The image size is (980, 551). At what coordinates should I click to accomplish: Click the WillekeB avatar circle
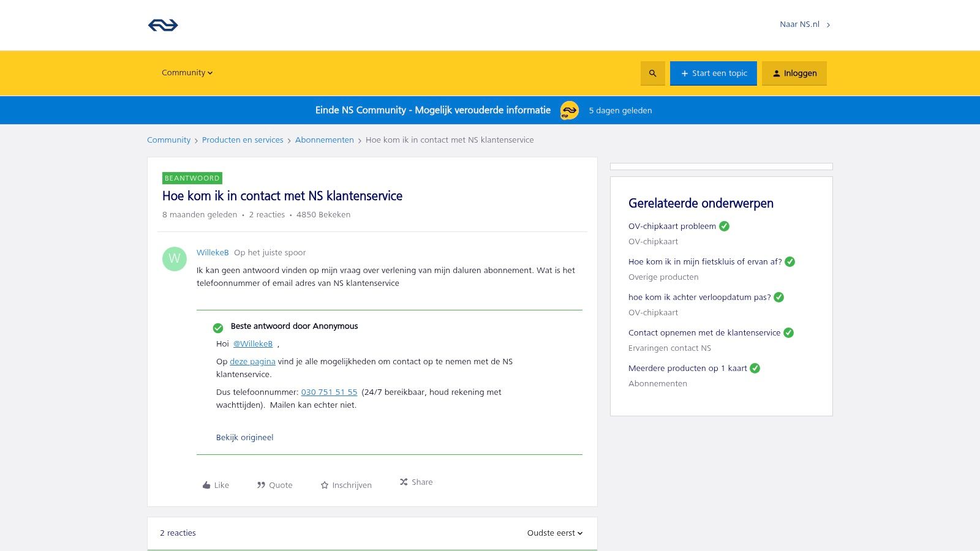pos(175,259)
